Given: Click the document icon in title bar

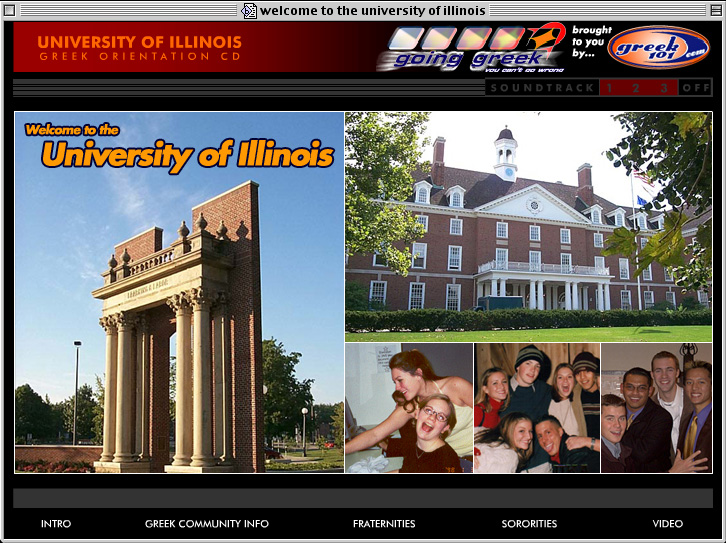Looking at the screenshot, I should point(249,11).
